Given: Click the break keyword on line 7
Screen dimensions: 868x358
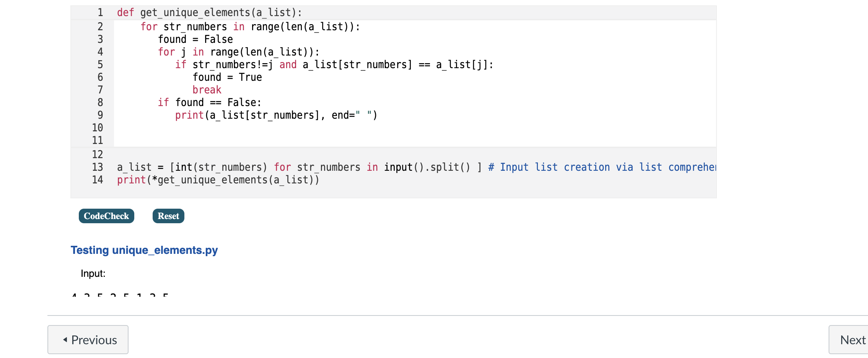Looking at the screenshot, I should tap(207, 90).
